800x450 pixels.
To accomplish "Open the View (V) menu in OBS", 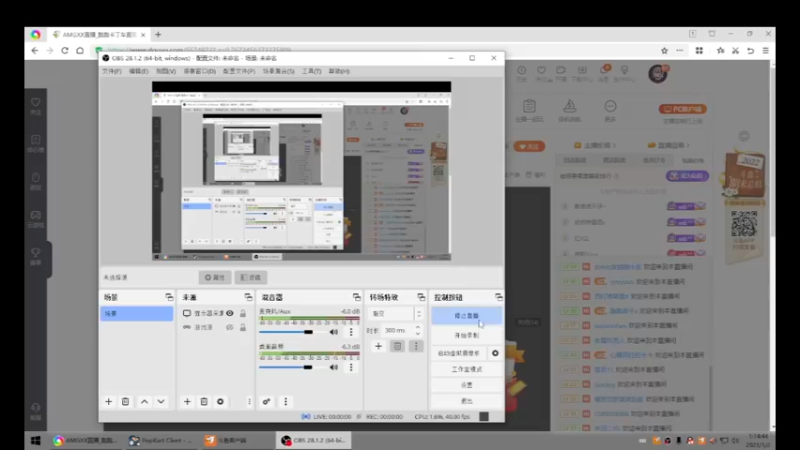I will click(166, 71).
